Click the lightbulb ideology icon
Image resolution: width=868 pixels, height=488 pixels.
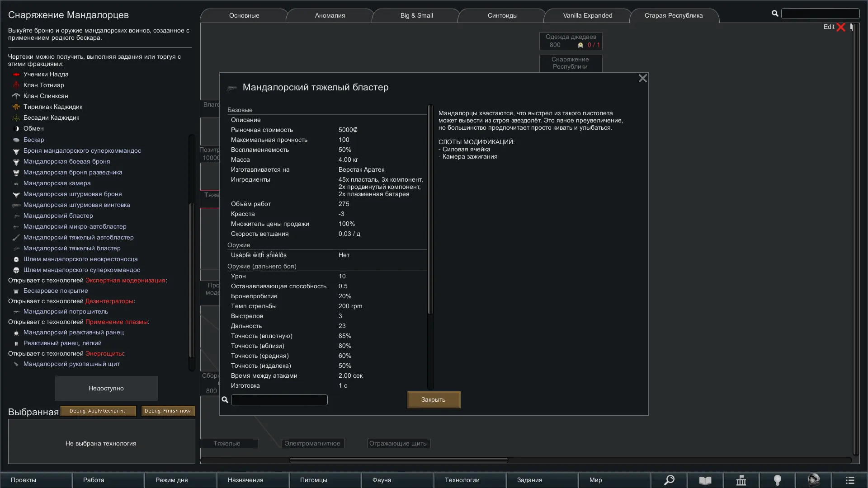click(x=778, y=480)
